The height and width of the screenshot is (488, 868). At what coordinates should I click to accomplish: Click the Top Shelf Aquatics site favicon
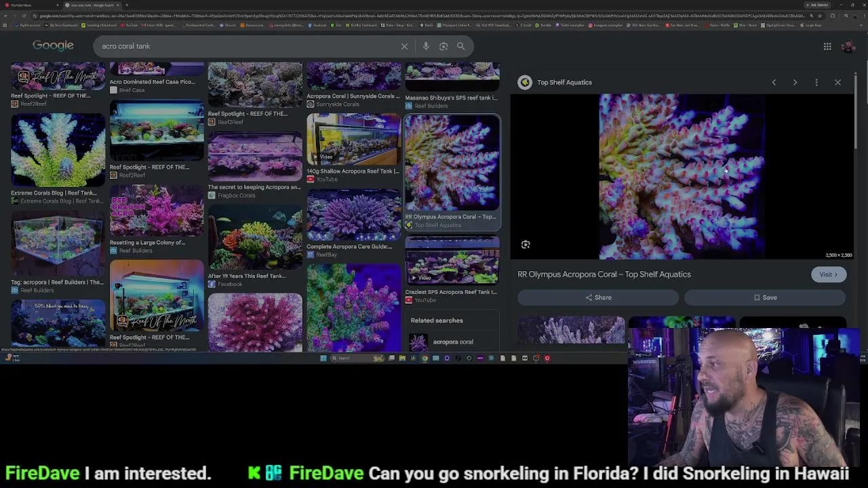pyautogui.click(x=525, y=82)
